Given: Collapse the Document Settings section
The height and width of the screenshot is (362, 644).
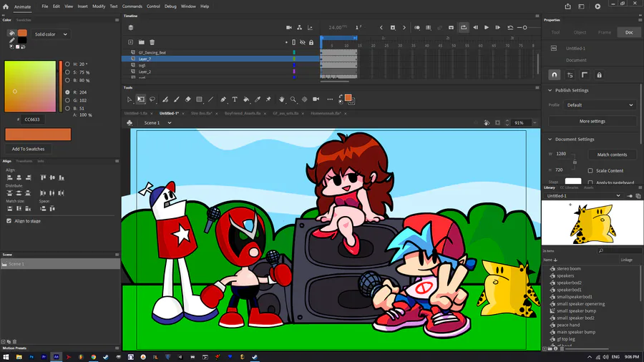Looking at the screenshot, I should (x=550, y=139).
